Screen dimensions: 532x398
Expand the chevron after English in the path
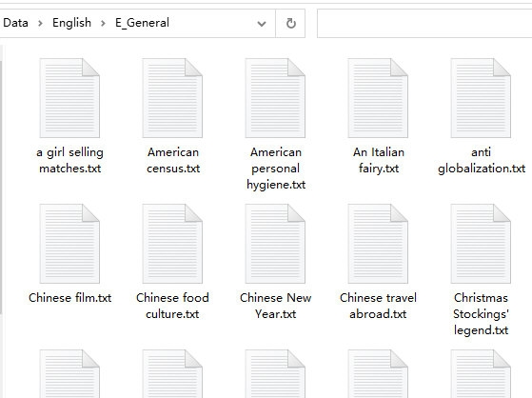click(x=103, y=24)
